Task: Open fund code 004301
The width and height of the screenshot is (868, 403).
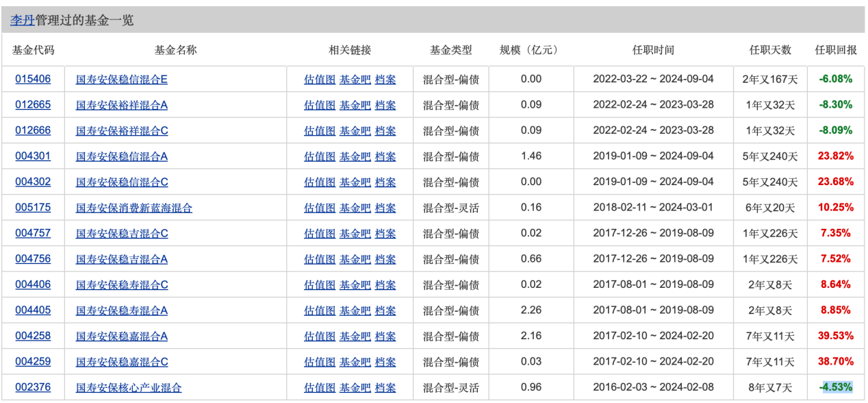Action: [x=33, y=156]
